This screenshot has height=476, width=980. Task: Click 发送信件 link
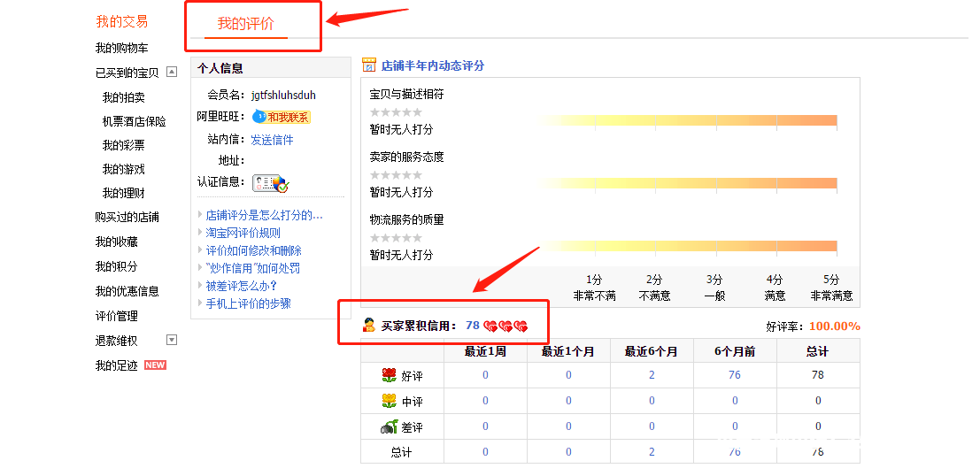point(272,140)
